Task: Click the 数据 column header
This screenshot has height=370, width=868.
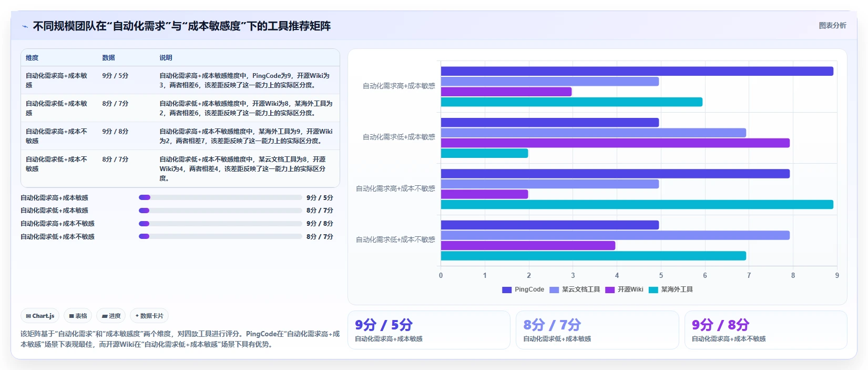Action: pyautogui.click(x=108, y=58)
